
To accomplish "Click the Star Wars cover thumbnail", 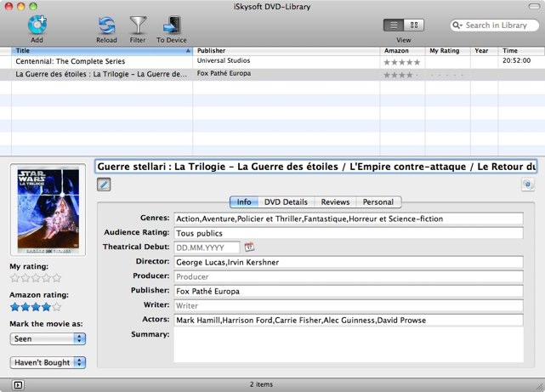I will point(48,210).
